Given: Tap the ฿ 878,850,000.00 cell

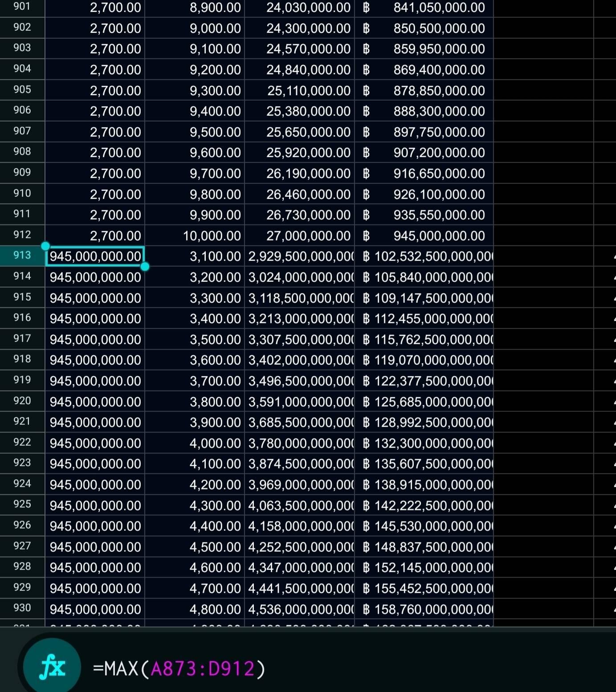Looking at the screenshot, I should 424,90.
